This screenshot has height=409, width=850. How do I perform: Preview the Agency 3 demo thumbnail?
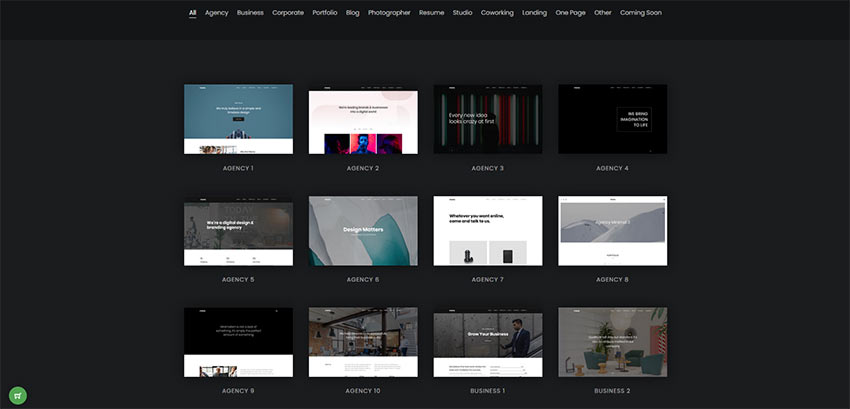click(487, 119)
